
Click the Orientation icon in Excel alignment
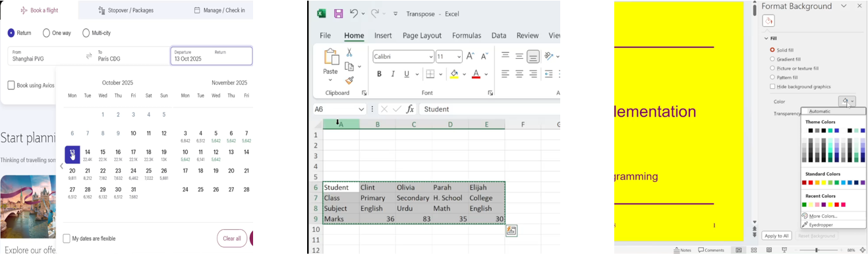pos(549,56)
